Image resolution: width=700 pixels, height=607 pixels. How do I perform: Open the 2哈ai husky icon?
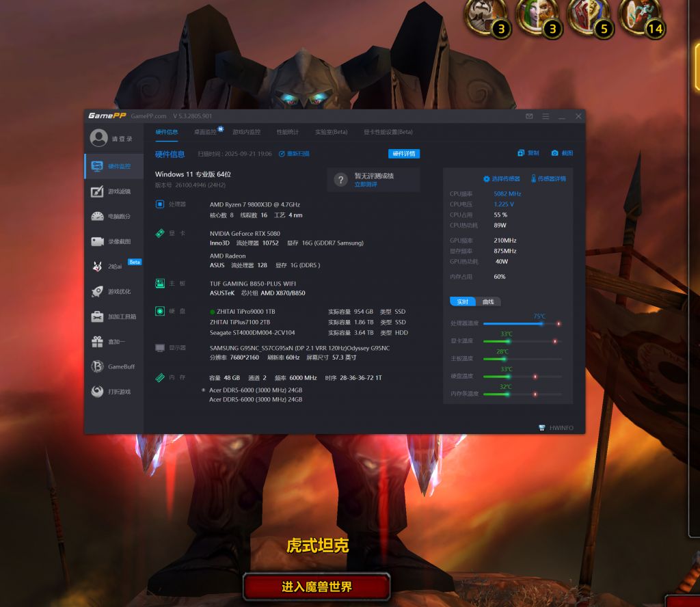tap(98, 267)
